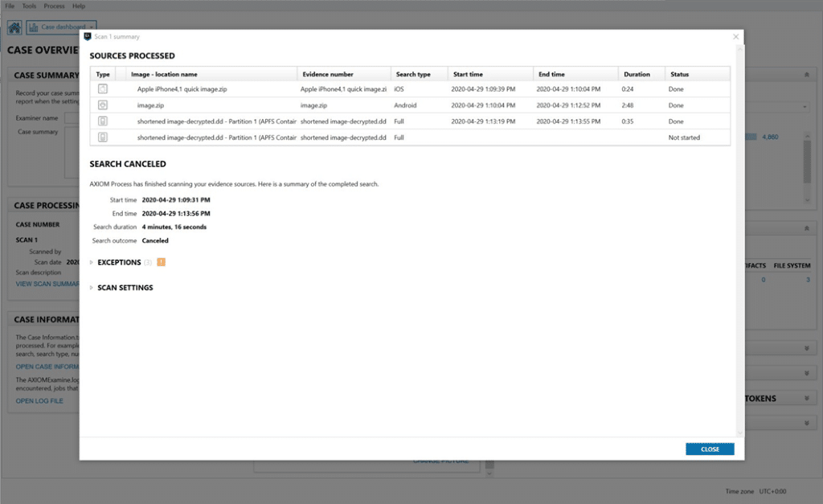
Task: Click the orange exceptions warning icon
Action: click(161, 262)
